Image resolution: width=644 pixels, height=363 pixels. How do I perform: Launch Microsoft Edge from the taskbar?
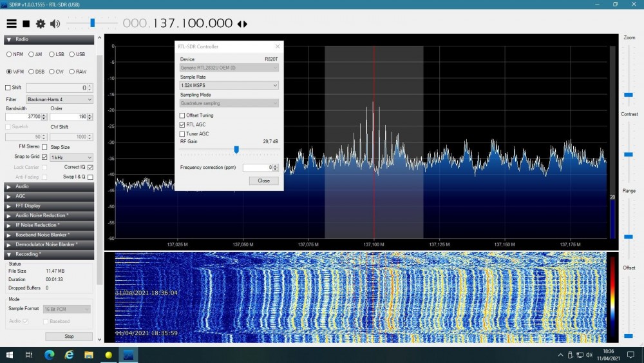[50, 355]
